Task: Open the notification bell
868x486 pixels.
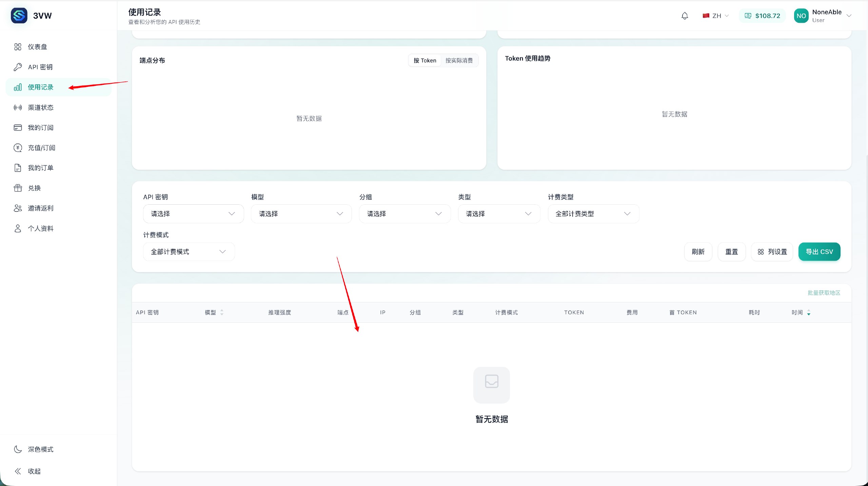Action: [x=685, y=16]
